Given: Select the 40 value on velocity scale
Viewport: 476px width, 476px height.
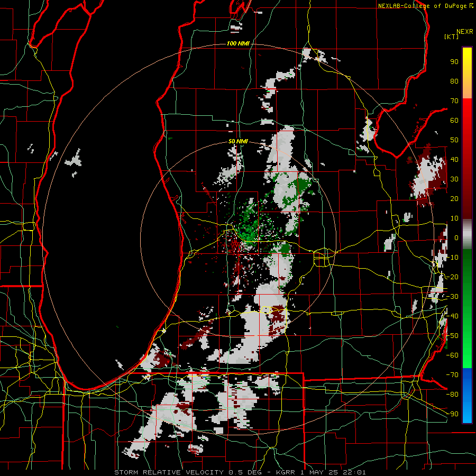Looking at the screenshot, I should click(454, 159).
